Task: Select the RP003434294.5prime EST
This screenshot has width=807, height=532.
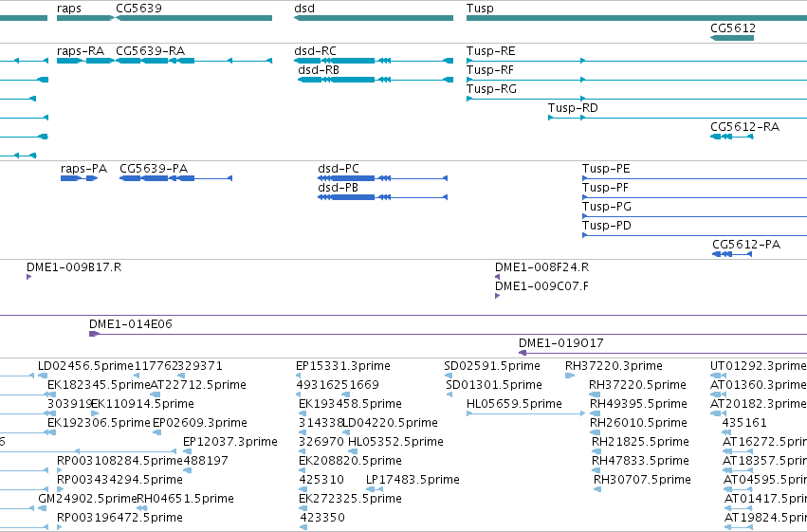Action: pyautogui.click(x=59, y=489)
